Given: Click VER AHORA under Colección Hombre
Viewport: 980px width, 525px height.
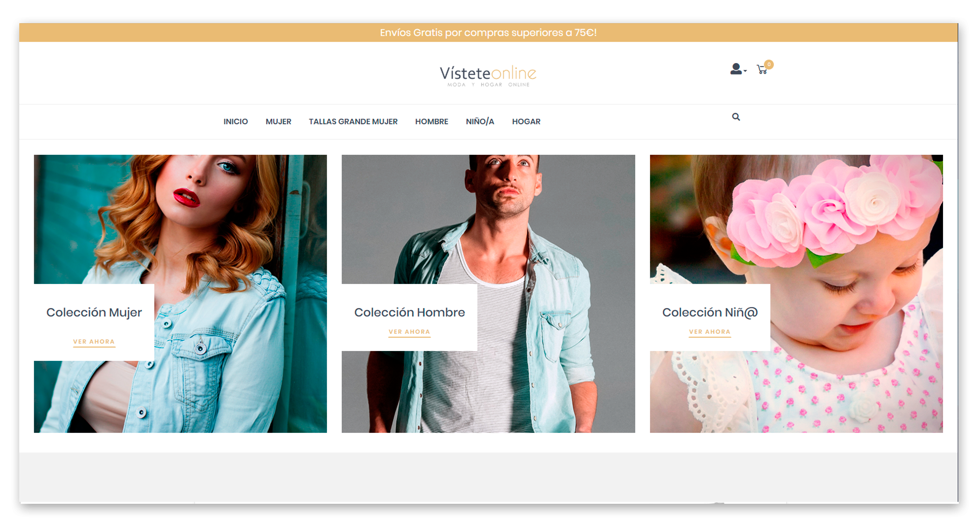Looking at the screenshot, I should [409, 332].
